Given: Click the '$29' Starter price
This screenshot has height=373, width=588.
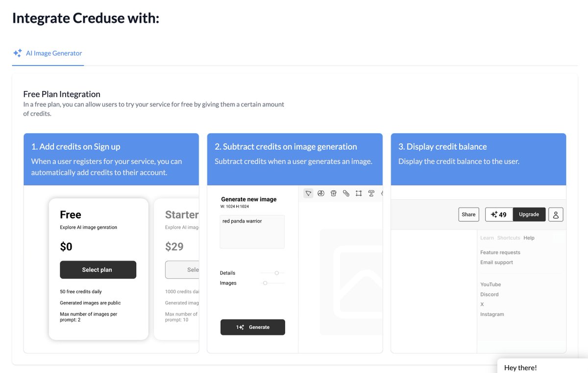Looking at the screenshot, I should (174, 247).
